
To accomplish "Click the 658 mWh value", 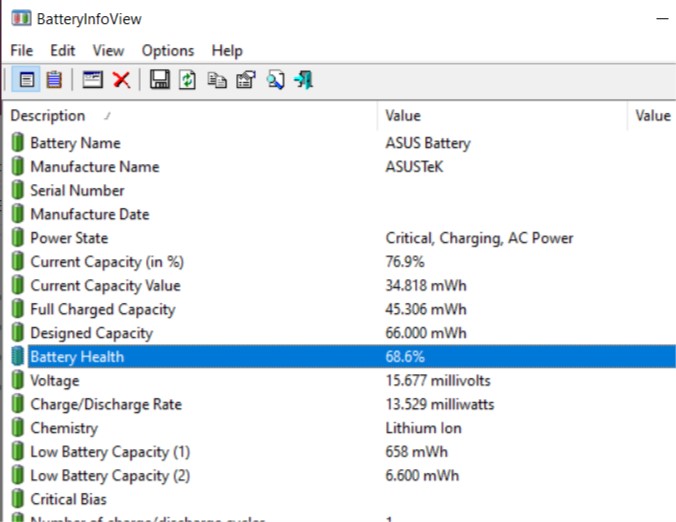I will (x=416, y=451).
